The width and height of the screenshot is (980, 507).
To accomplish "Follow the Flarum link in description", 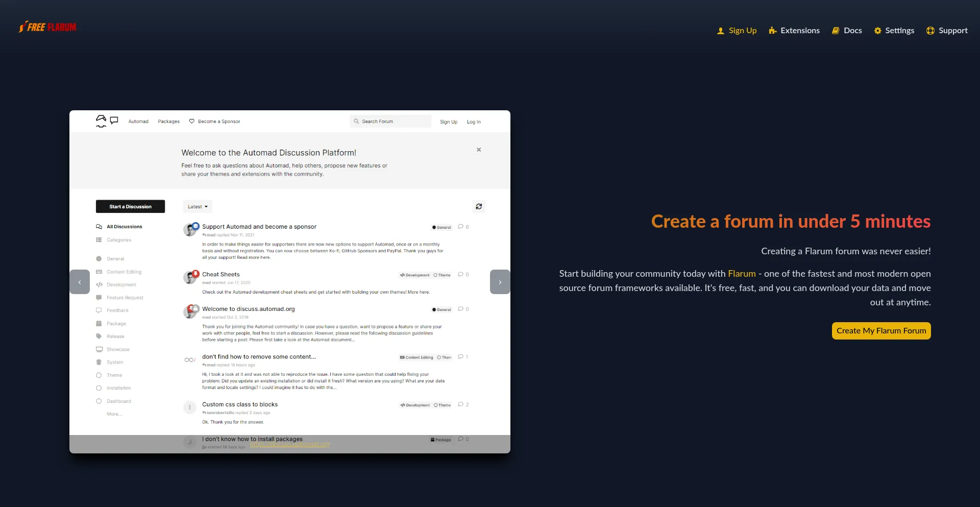I will pos(742,274).
